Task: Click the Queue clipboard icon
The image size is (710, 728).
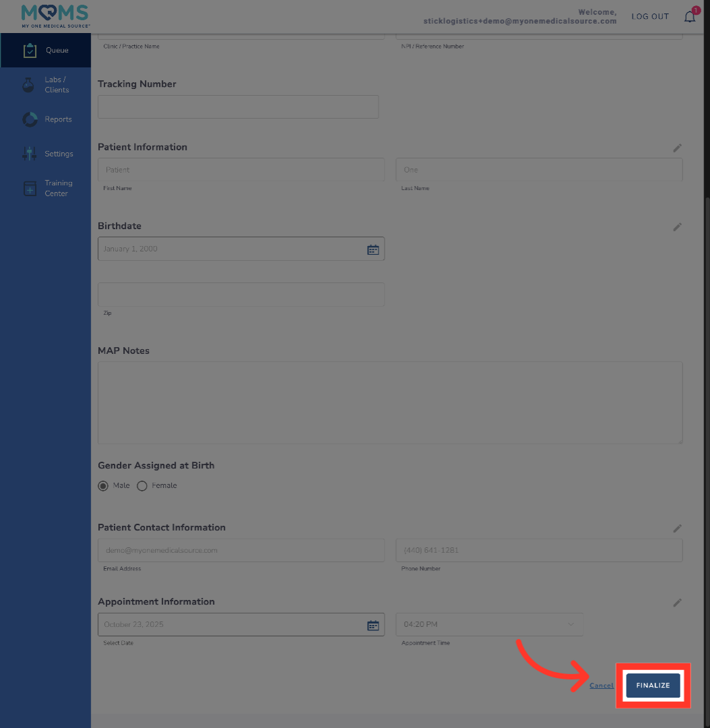Action: (30, 50)
